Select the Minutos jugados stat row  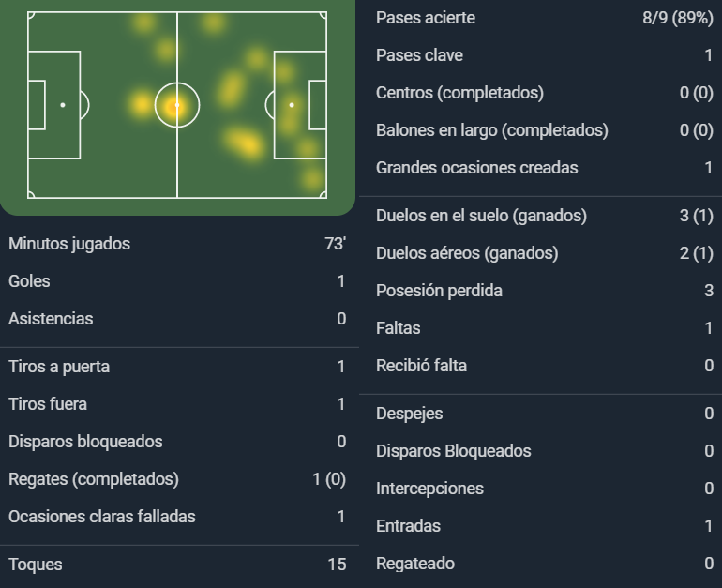[x=177, y=244]
